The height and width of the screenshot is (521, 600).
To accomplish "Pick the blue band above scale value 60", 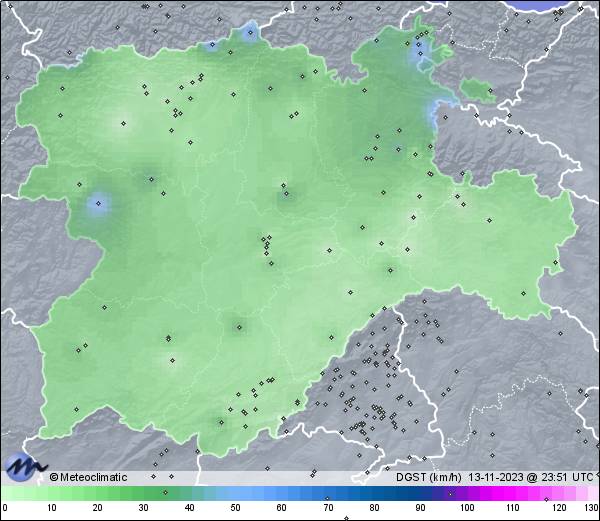I will point(282,493).
